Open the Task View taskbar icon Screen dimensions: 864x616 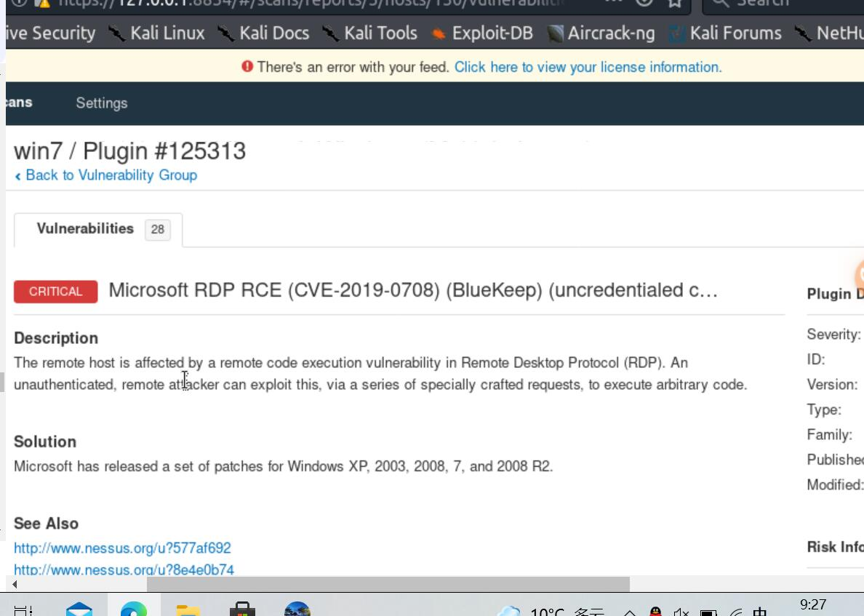(x=23, y=610)
